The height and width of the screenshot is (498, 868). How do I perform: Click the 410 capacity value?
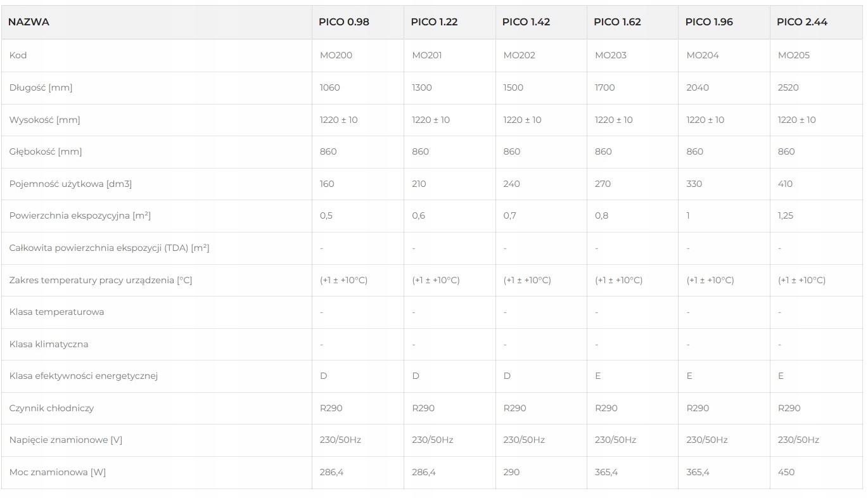pyautogui.click(x=785, y=184)
